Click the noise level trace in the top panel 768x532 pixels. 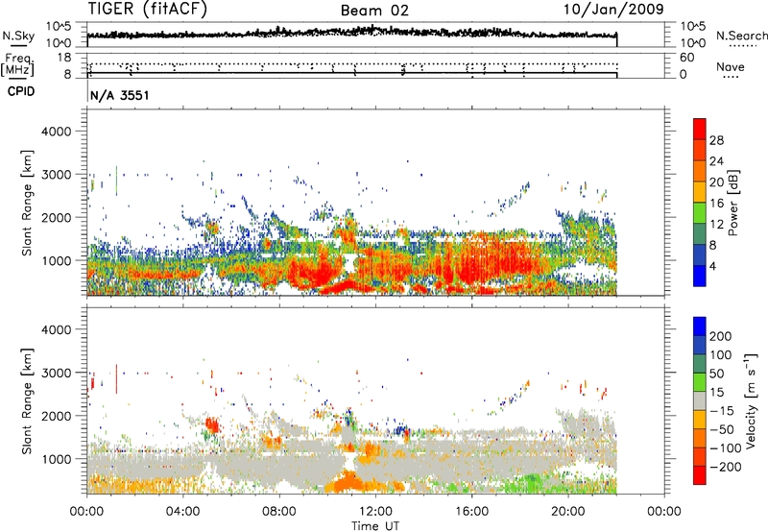click(x=351, y=34)
